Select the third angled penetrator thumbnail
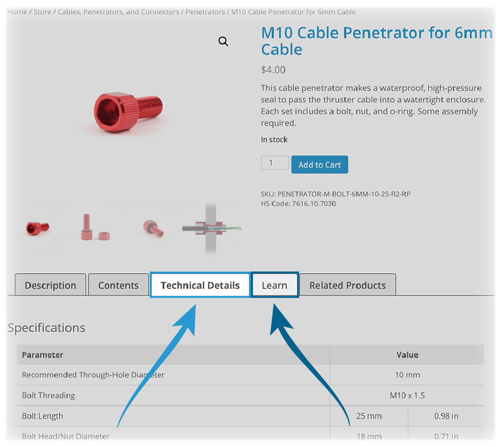Image resolution: width=504 pixels, height=447 pixels. tap(153, 228)
